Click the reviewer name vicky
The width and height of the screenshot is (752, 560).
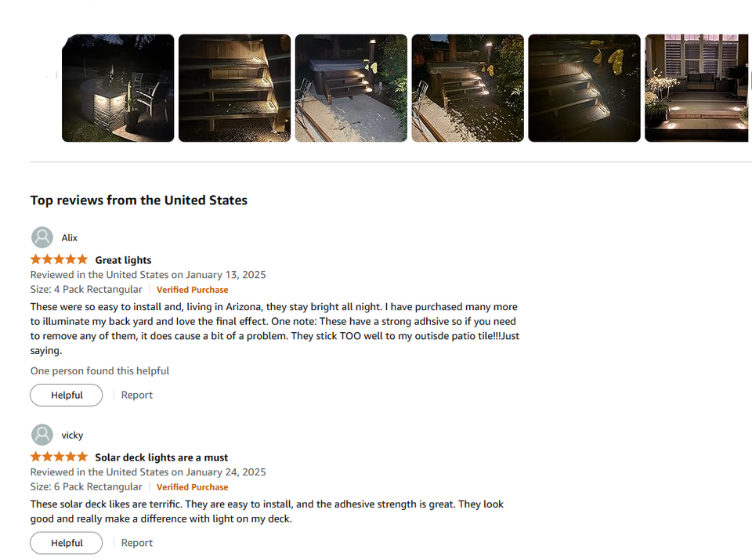pyautogui.click(x=72, y=435)
